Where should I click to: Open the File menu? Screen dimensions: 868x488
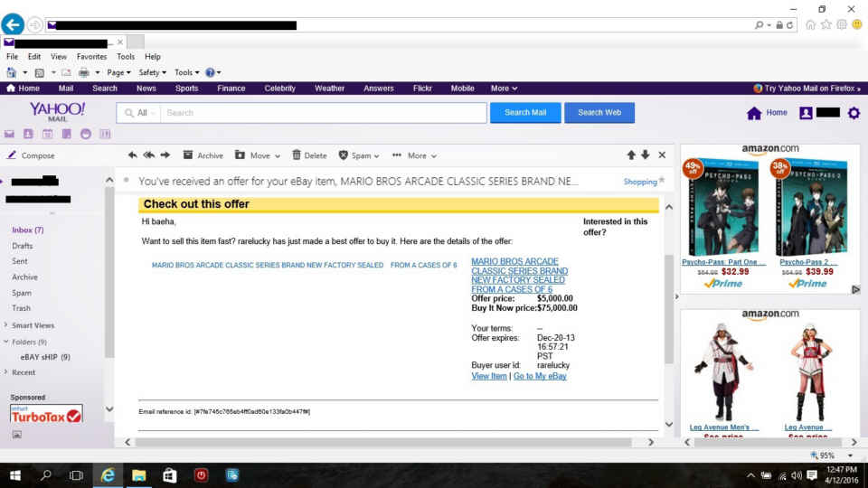(x=12, y=56)
